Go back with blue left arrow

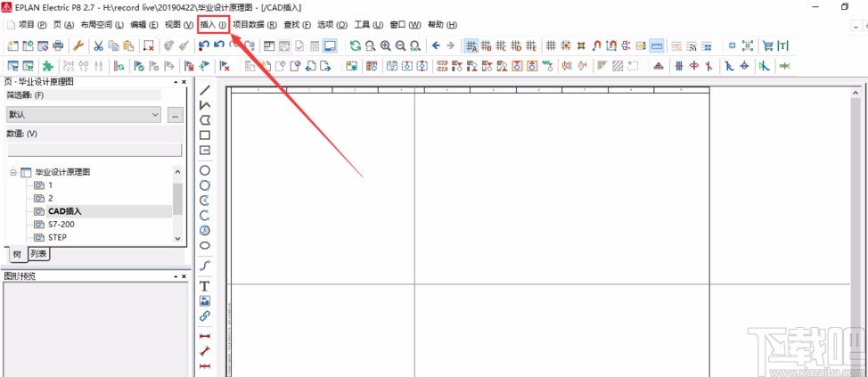[x=436, y=46]
